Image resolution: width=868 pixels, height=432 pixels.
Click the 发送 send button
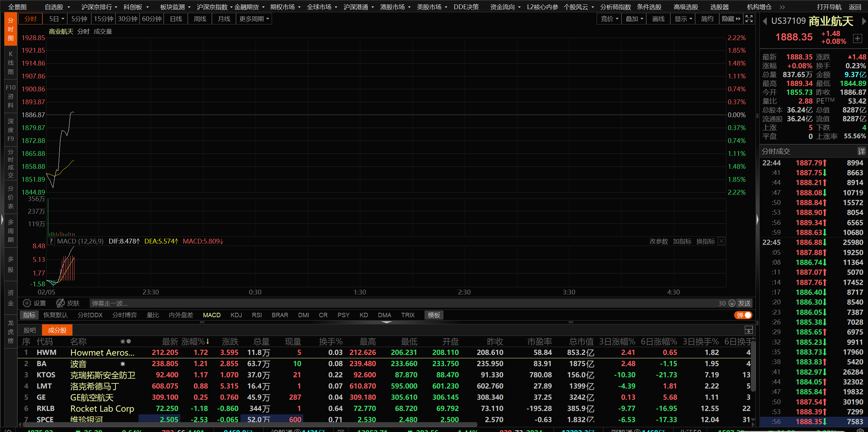pyautogui.click(x=744, y=303)
